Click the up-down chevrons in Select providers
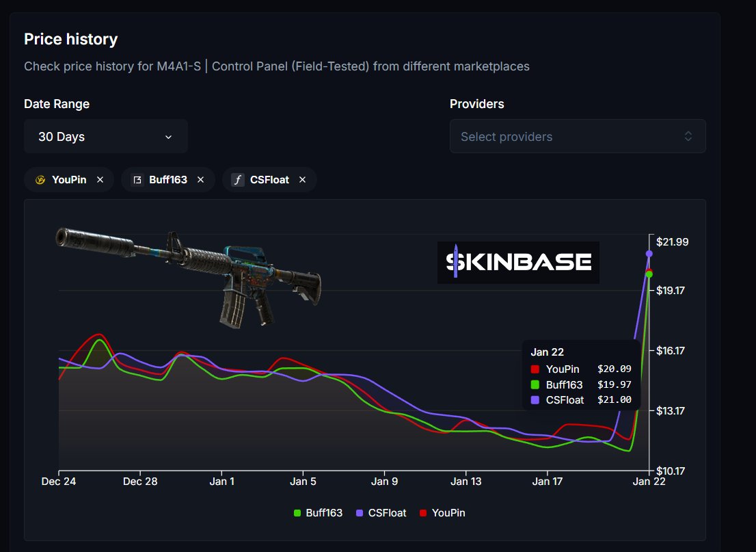Image resolution: width=756 pixels, height=552 pixels. 688,137
